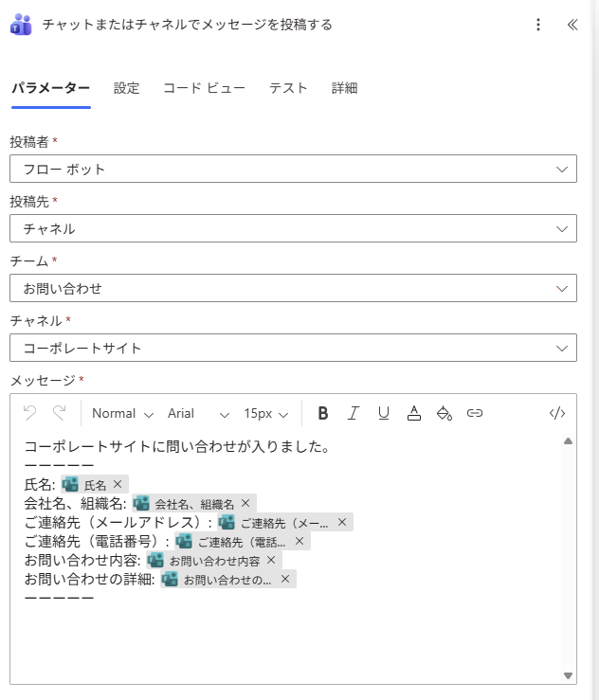
Task: Click the message scrollbar down arrow
Action: coord(568,675)
